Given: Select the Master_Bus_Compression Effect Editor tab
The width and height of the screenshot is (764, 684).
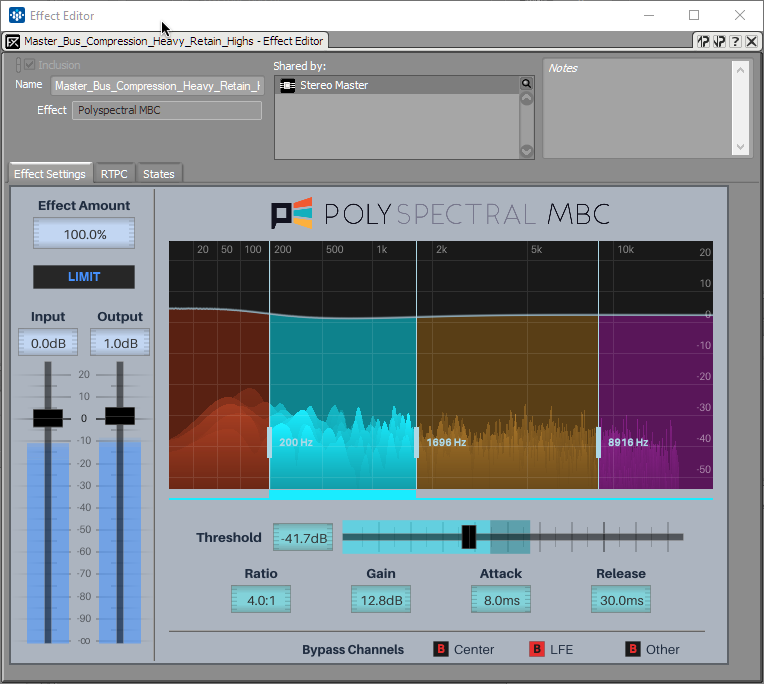Looking at the screenshot, I should [x=166, y=41].
